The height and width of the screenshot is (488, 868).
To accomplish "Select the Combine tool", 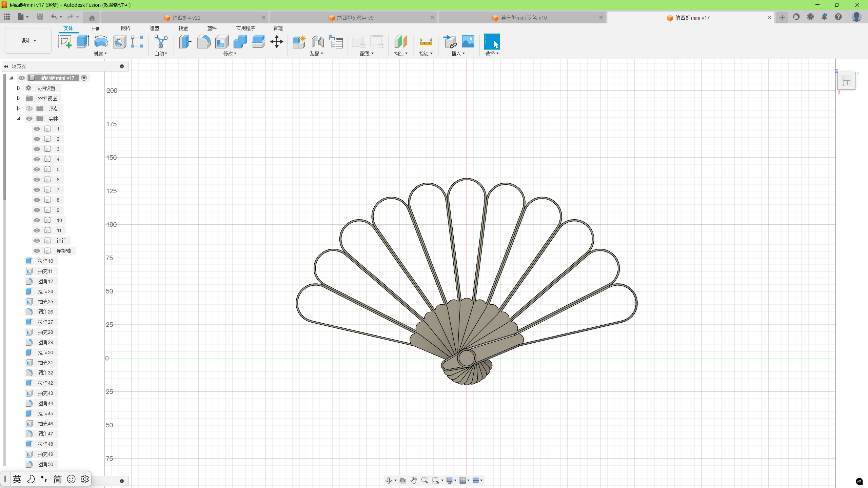I will [x=240, y=42].
